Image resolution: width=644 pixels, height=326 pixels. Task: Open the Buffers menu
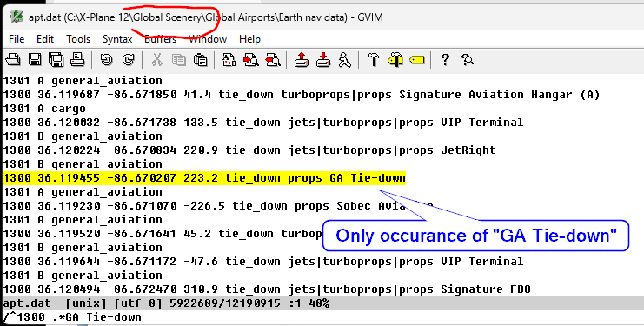[160, 39]
